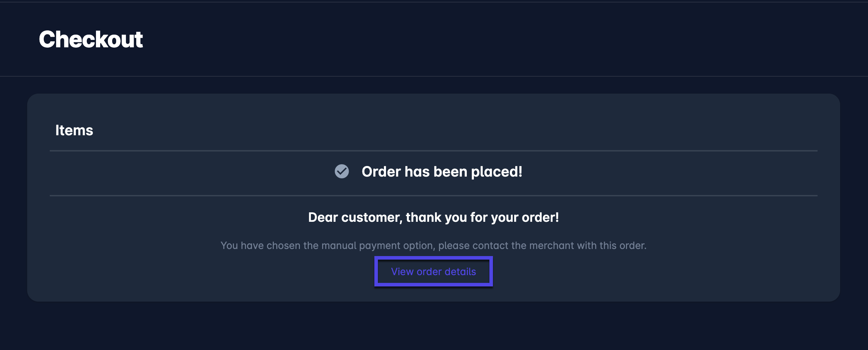Click the word "merchant" in payment notice
The width and height of the screenshot is (868, 350).
[552, 245]
